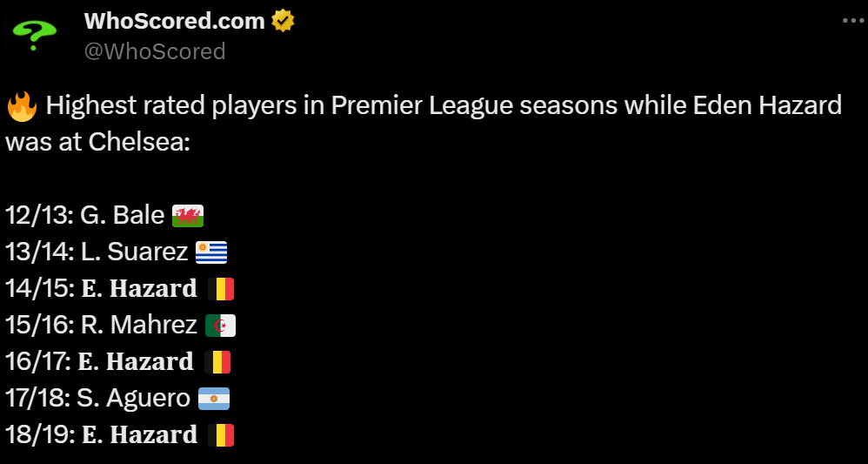The image size is (868, 464).
Task: Open the @WhoScored handle link
Action: (155, 51)
